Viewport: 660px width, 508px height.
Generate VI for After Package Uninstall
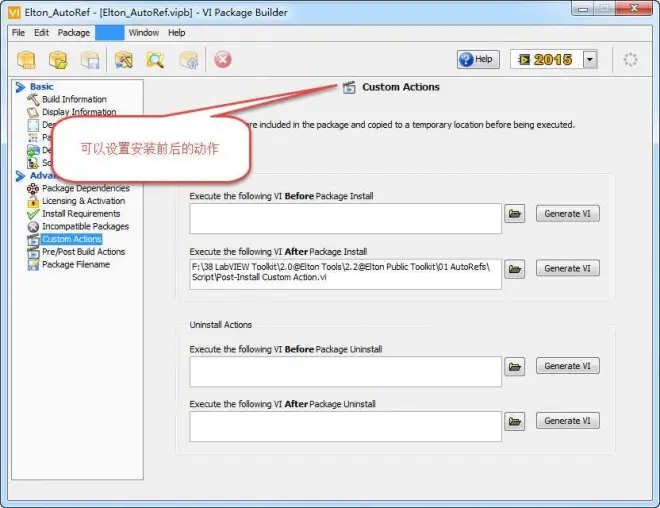pos(567,420)
